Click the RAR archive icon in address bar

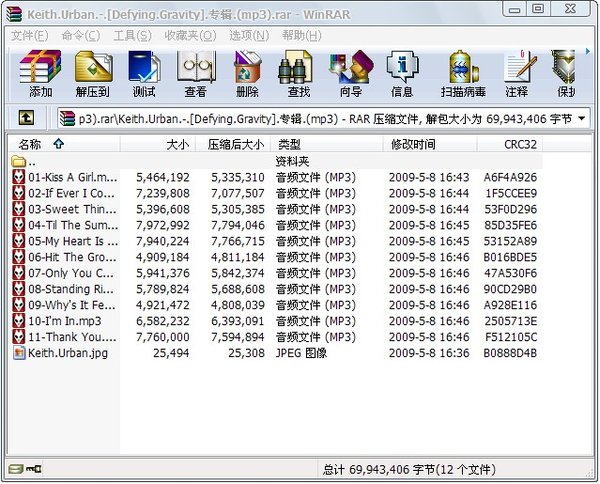click(67, 119)
